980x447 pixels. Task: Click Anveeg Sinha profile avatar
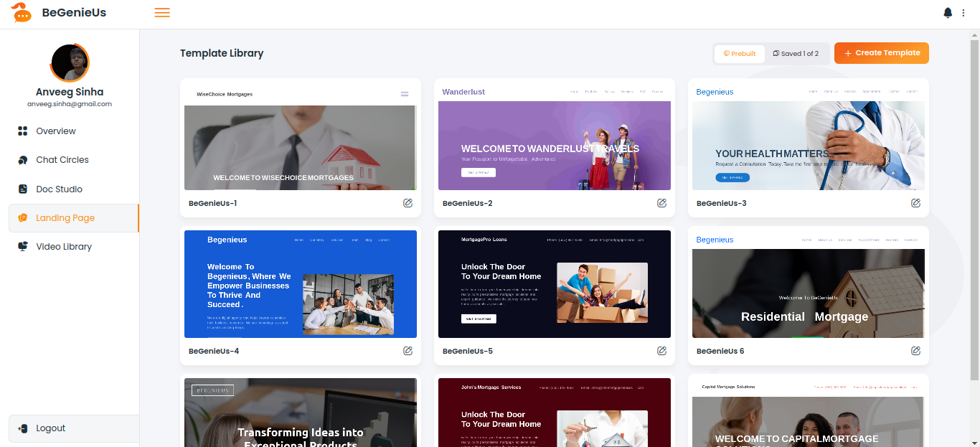[70, 63]
